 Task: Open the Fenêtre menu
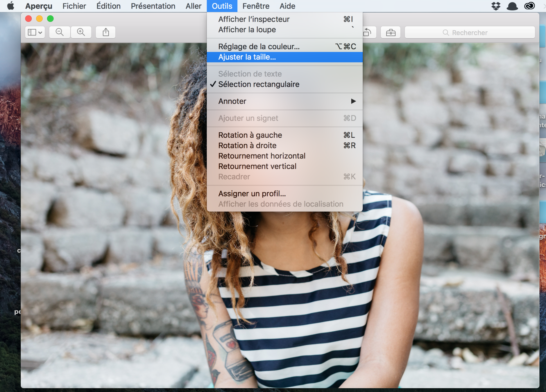click(x=256, y=6)
